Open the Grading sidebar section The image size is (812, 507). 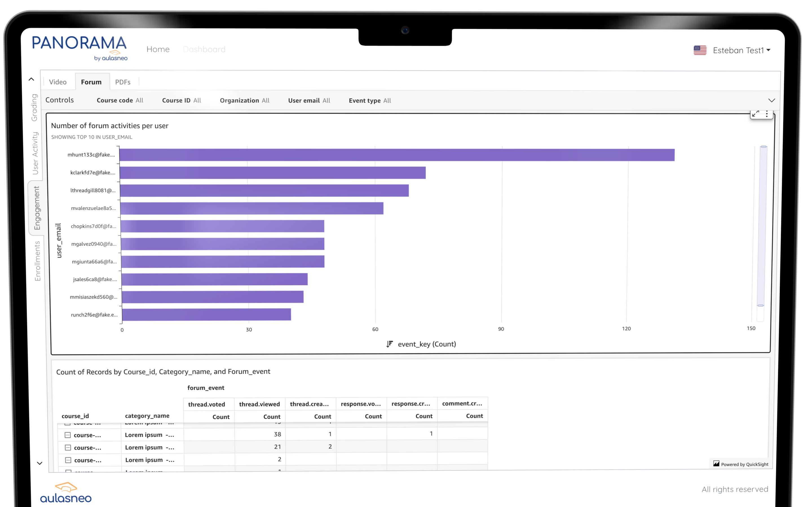(34, 107)
